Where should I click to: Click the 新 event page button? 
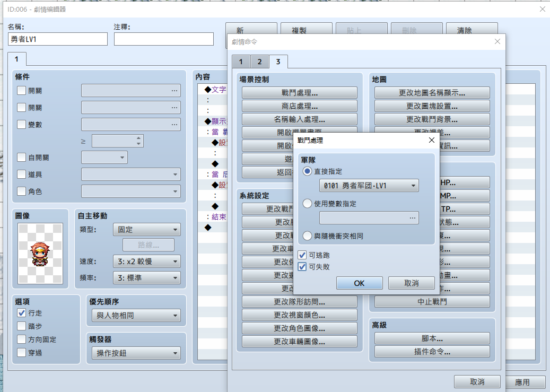coord(251,29)
